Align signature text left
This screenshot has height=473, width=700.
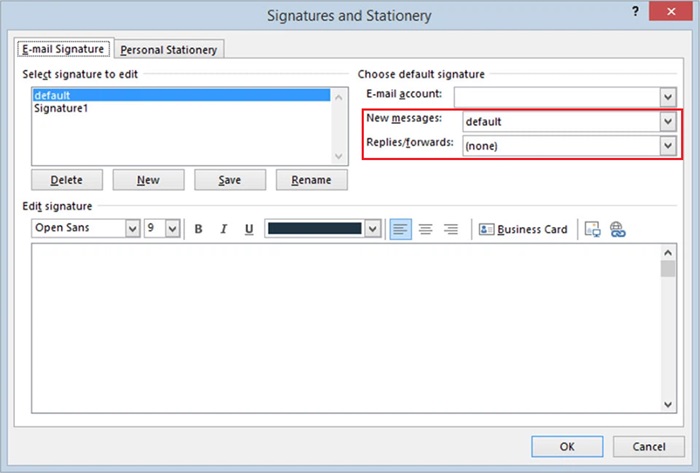pyautogui.click(x=400, y=229)
